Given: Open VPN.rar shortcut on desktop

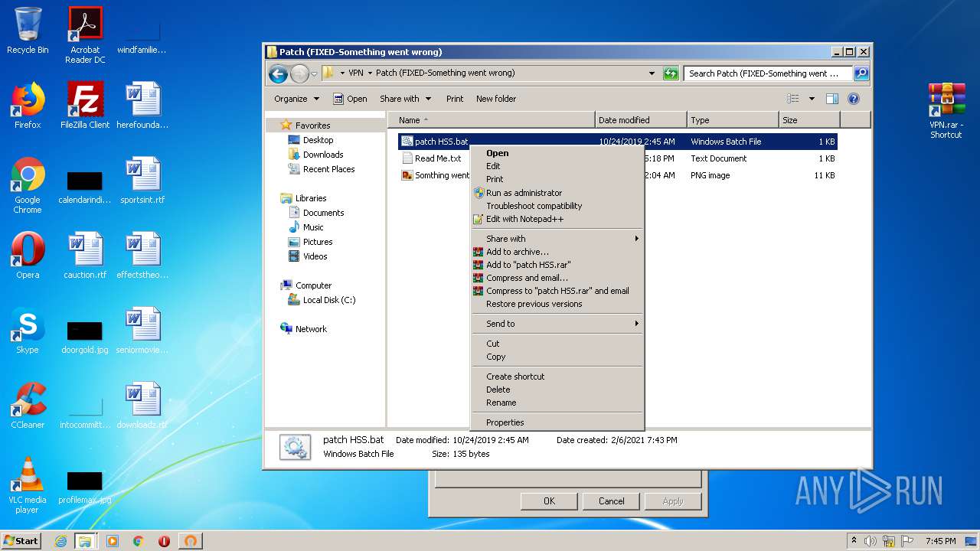Looking at the screenshot, I should pyautogui.click(x=946, y=110).
